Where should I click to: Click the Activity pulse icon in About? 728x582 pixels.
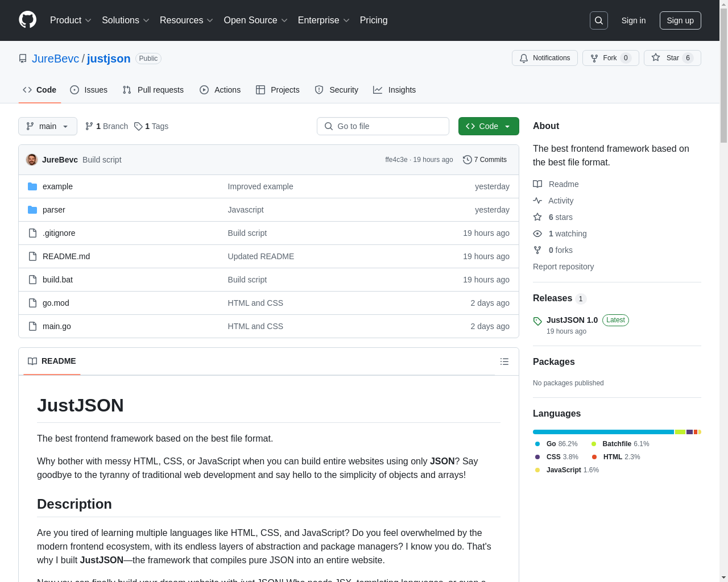[537, 201]
